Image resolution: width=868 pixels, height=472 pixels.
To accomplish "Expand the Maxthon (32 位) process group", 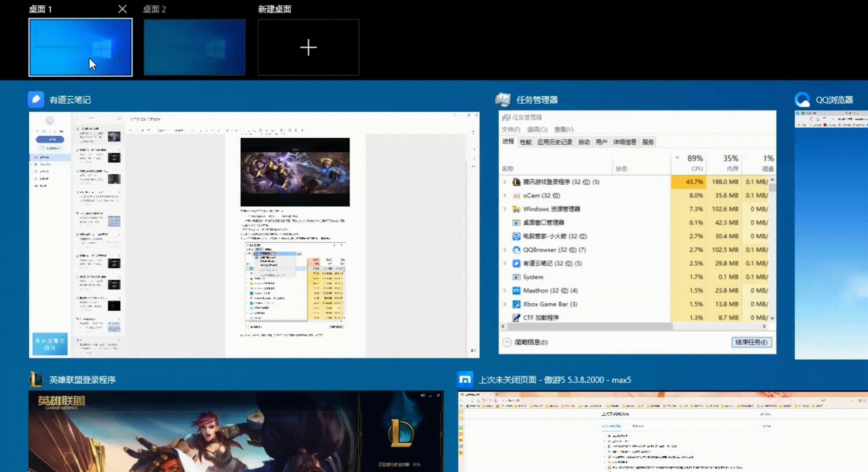I will 505,291.
